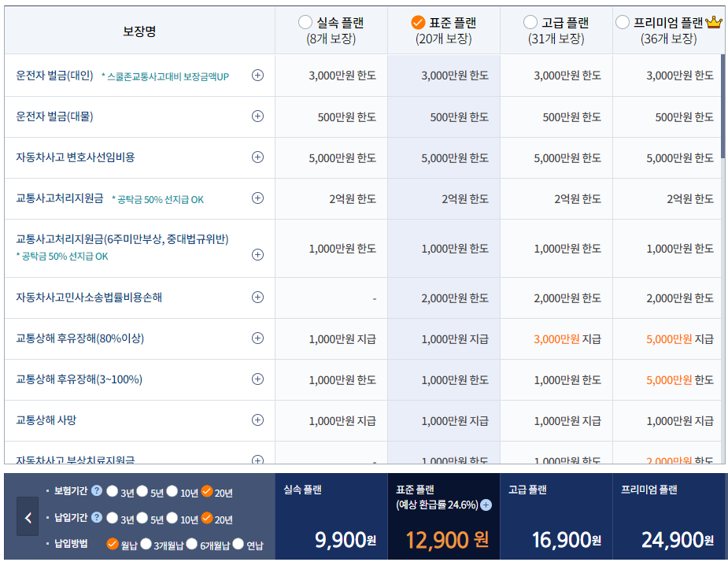
Task: Open the 보험기간 help question icon
Action: click(97, 490)
